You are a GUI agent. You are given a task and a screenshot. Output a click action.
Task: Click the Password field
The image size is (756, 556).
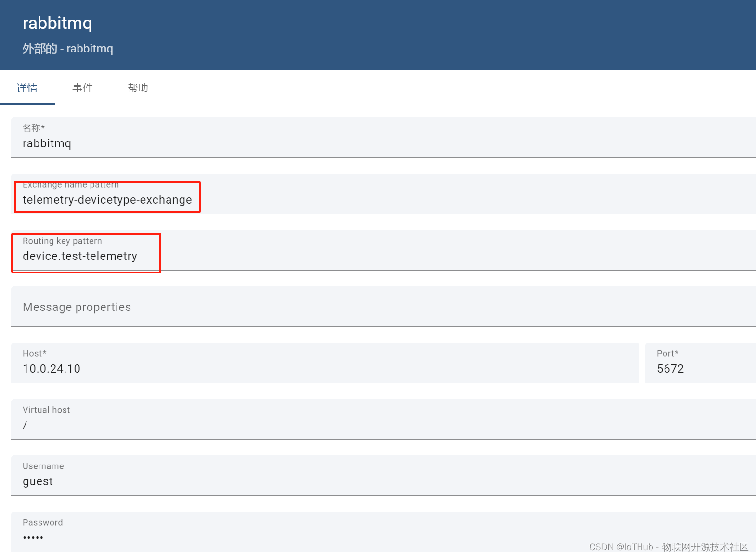[x=383, y=532]
